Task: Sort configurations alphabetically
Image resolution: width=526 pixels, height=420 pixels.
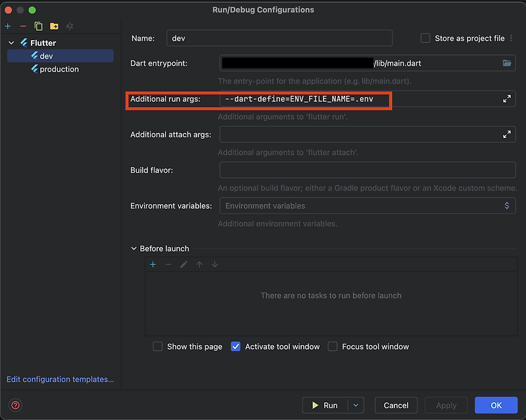Action: tap(69, 26)
